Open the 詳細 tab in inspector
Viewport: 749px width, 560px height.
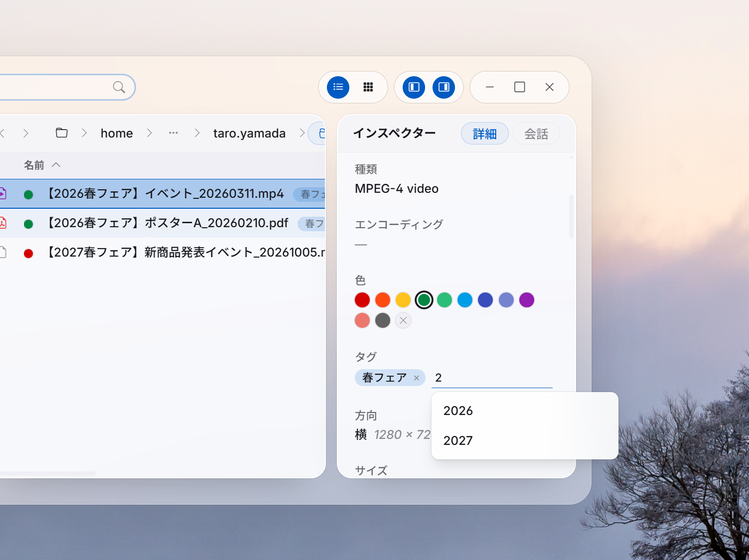tap(485, 134)
